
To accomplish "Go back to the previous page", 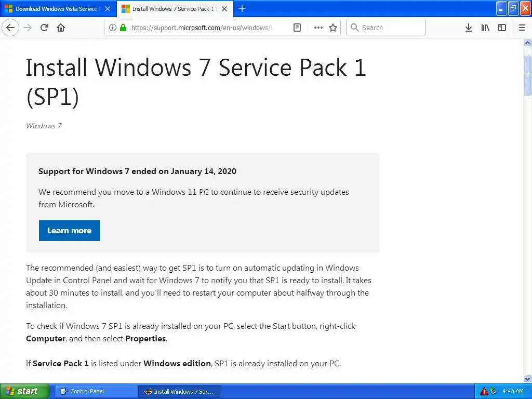I will click(x=10, y=28).
